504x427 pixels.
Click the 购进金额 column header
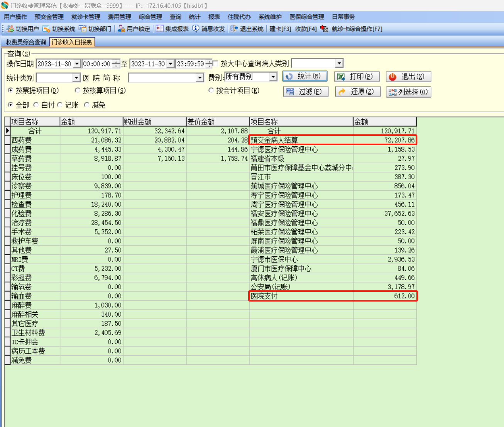(x=155, y=122)
